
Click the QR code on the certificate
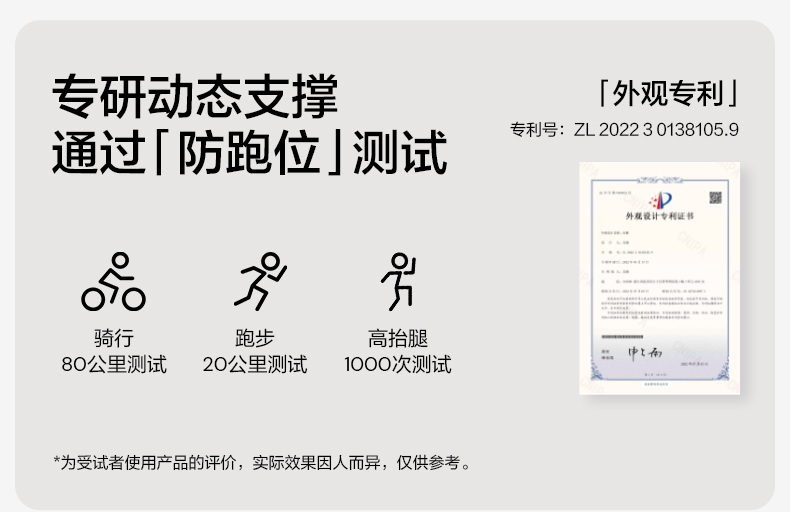715,197
